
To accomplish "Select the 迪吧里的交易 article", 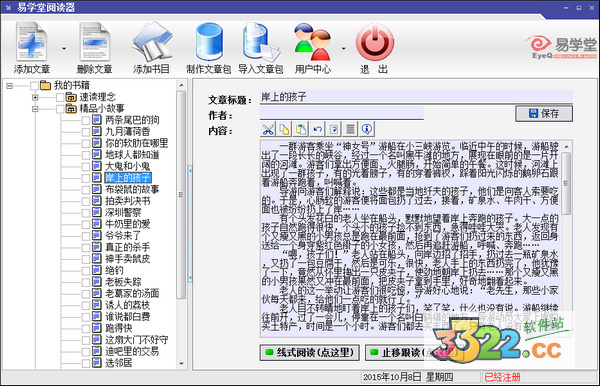I will point(132,351).
